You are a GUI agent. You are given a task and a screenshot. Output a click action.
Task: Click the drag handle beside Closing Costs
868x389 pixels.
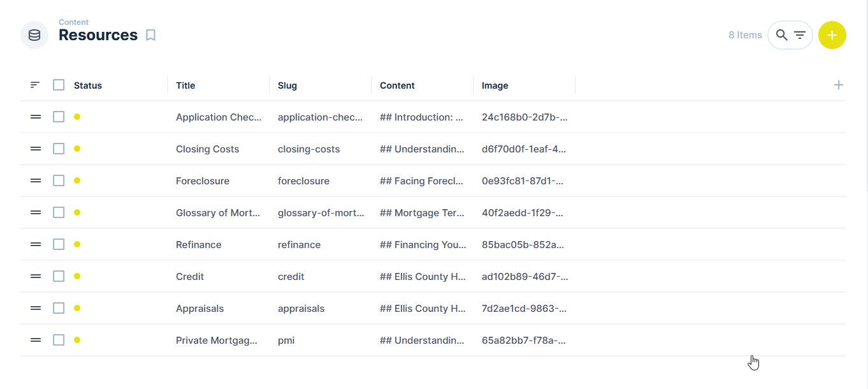[x=35, y=149]
